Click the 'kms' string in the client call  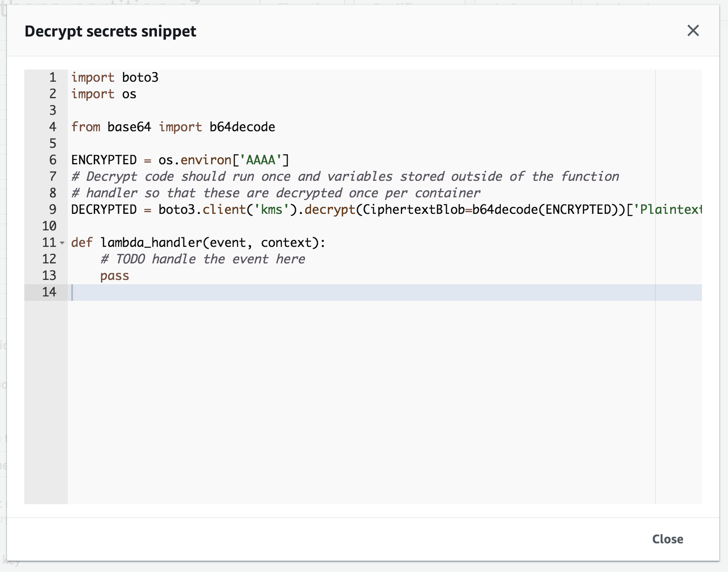pyautogui.click(x=271, y=210)
